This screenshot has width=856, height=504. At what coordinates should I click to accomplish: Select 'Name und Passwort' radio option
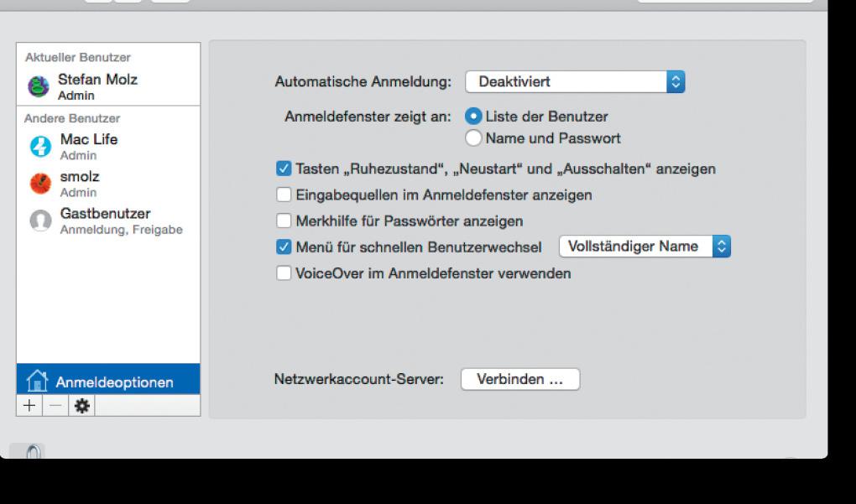point(473,138)
